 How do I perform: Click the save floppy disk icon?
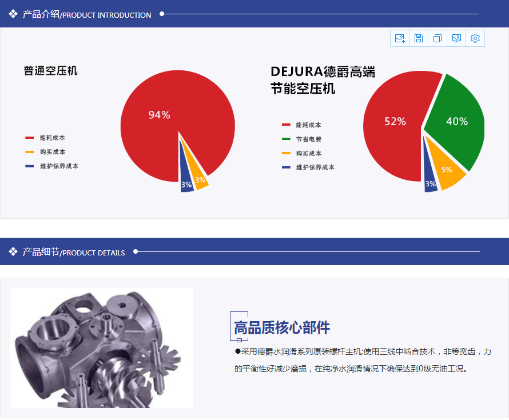pyautogui.click(x=419, y=38)
